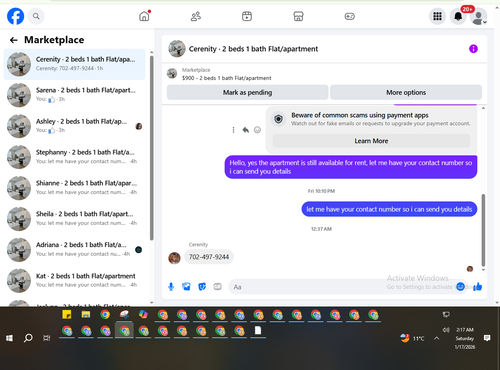Click the phone number message 702-497-9244
This screenshot has height=370, width=500.
click(209, 257)
